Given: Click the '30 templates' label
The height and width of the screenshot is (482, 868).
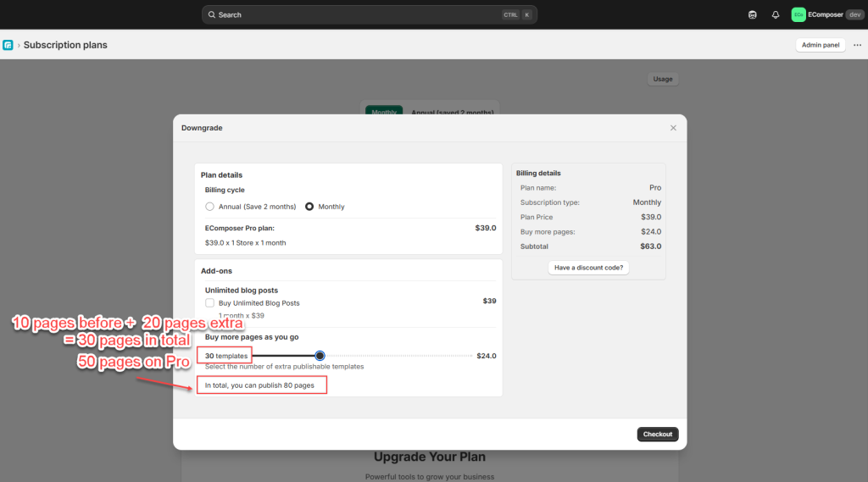Looking at the screenshot, I should pyautogui.click(x=225, y=356).
